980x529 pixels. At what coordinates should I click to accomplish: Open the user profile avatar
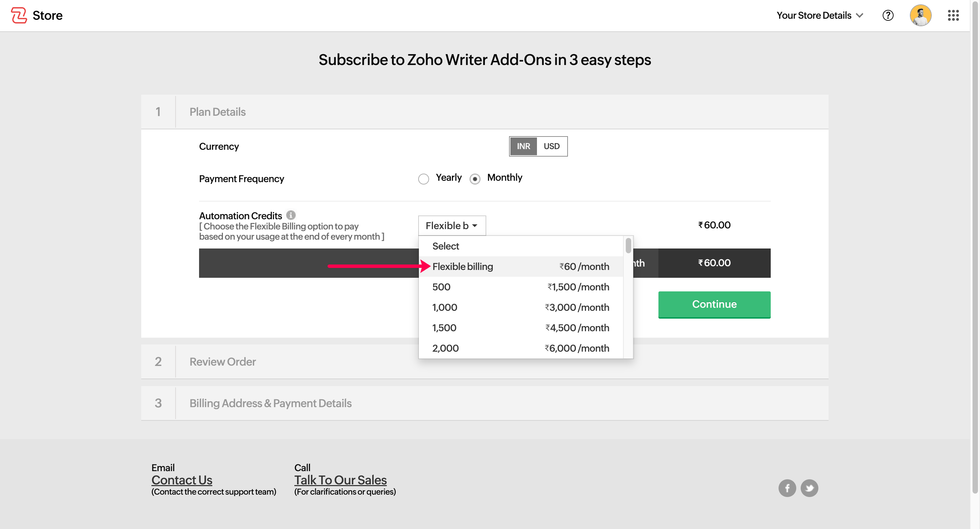[920, 15]
